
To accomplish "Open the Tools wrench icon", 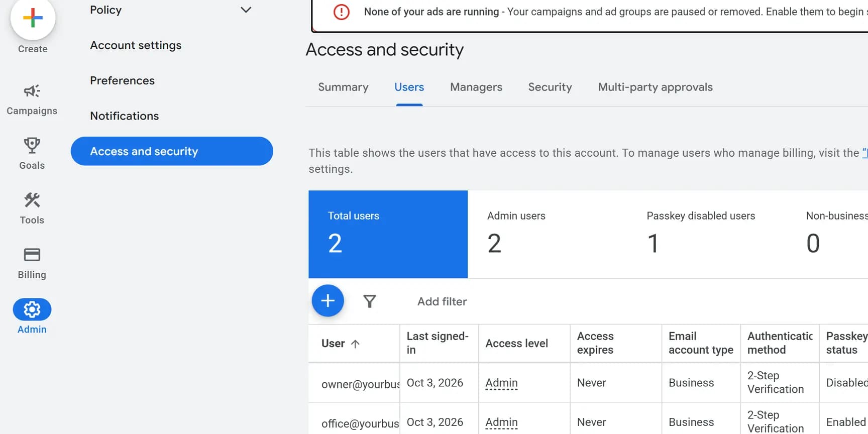I will [32, 200].
